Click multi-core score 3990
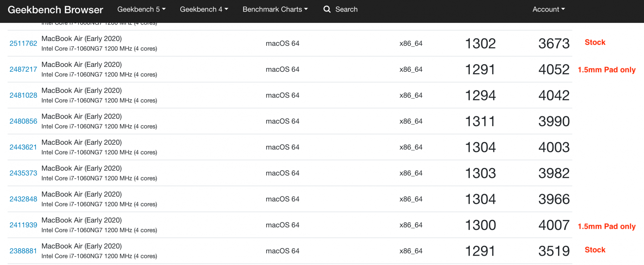Viewport: 644px width, 265px height. 554,121
